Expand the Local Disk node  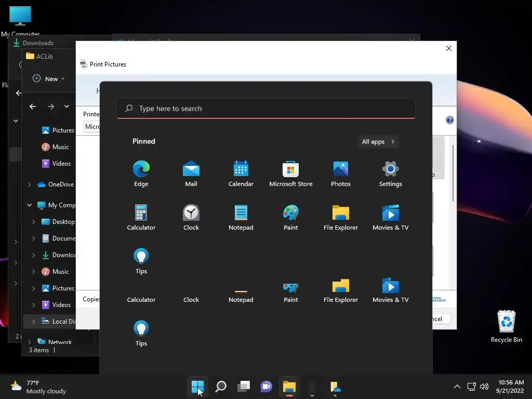click(33, 322)
